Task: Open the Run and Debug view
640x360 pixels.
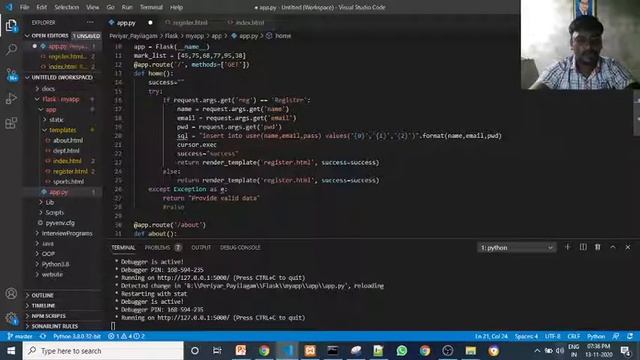Action: coord(11,98)
